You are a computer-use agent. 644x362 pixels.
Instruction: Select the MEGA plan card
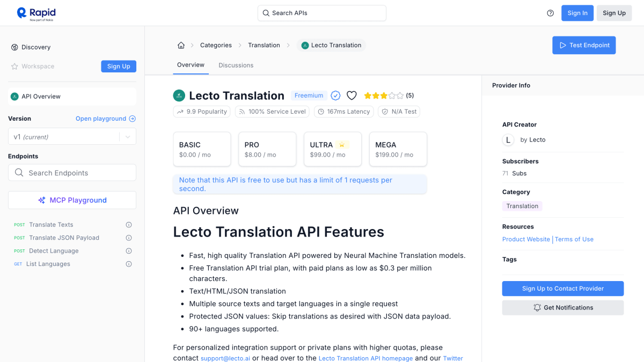click(398, 149)
